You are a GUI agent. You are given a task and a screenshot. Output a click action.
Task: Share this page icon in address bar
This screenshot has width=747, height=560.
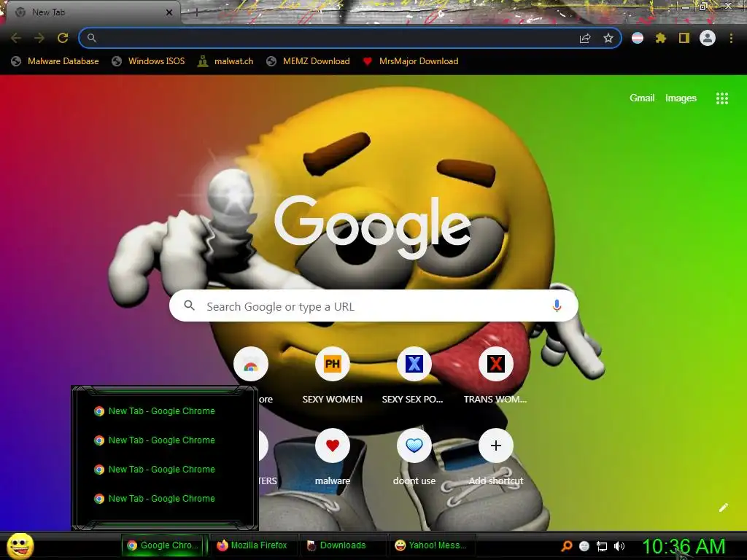pos(585,38)
